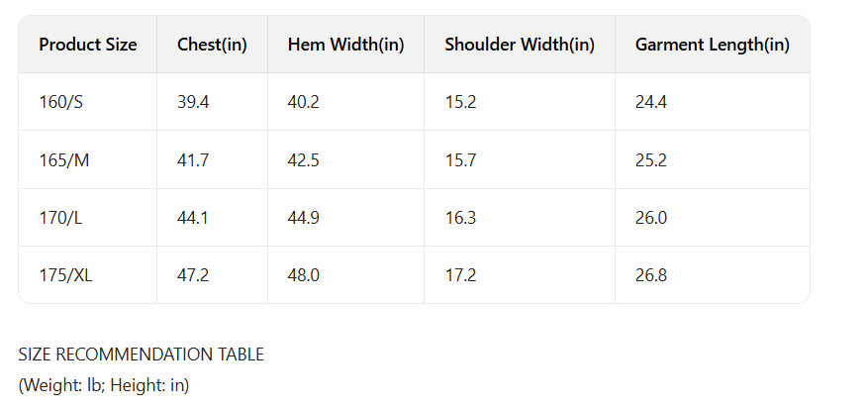
Task: Click chest value 47.2
Action: 193,275
